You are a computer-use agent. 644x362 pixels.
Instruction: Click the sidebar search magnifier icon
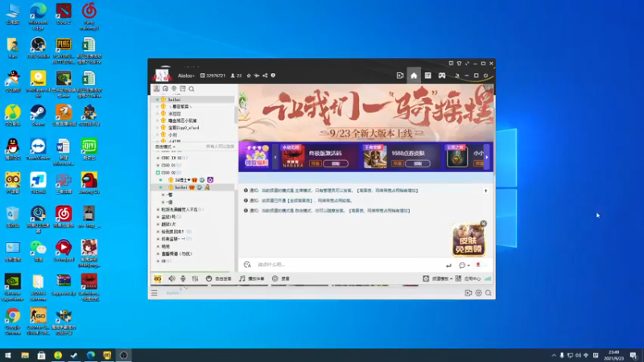click(192, 88)
